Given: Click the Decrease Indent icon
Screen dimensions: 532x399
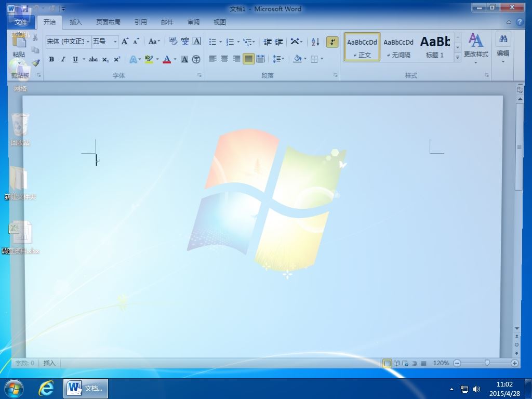Looking at the screenshot, I should point(268,42).
